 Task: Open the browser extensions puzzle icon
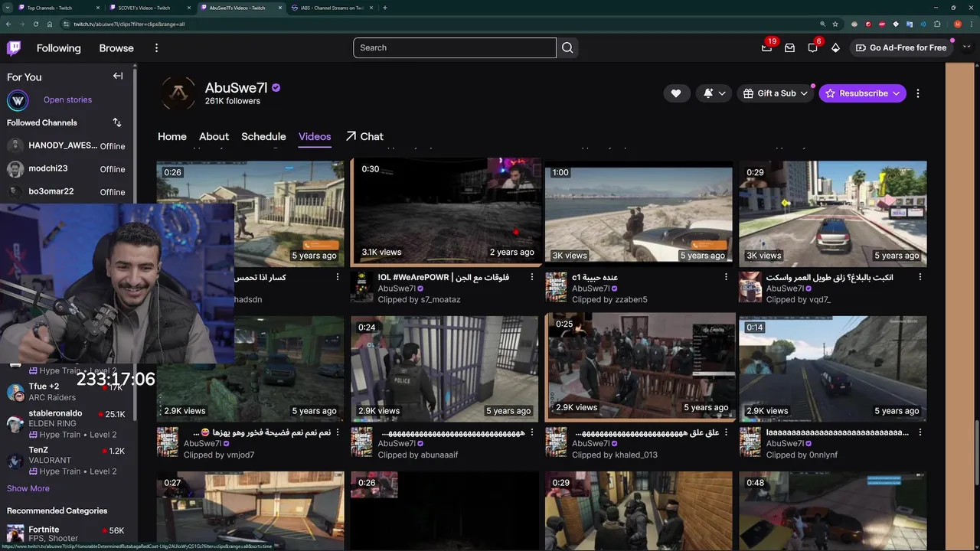936,24
